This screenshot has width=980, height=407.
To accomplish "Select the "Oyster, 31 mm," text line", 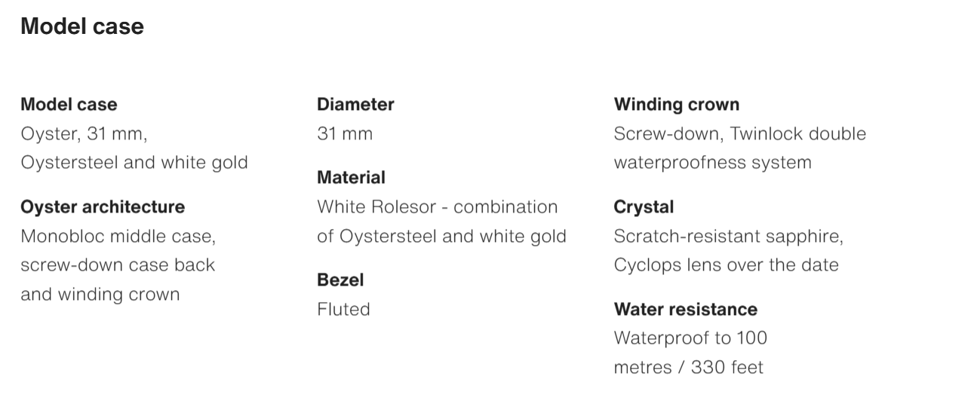I will (x=84, y=133).
